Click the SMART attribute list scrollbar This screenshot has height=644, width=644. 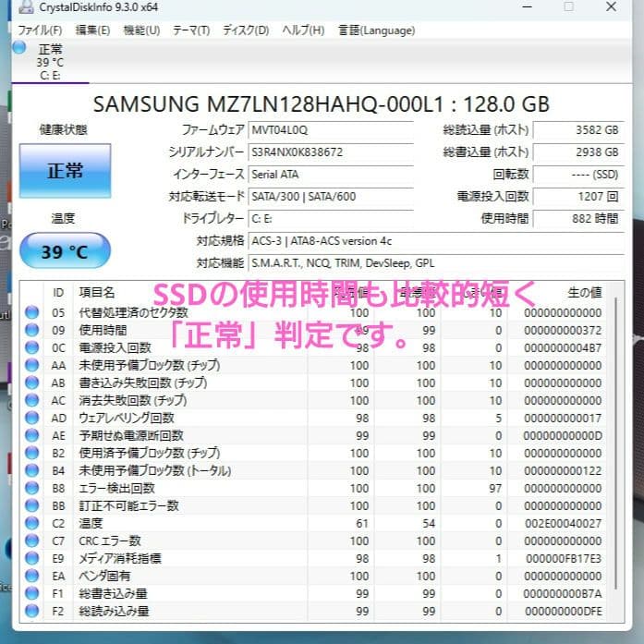616,444
